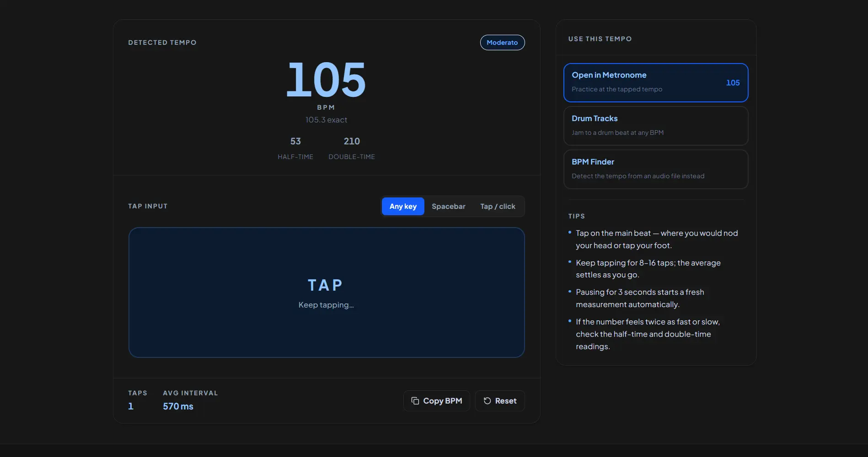
Task: Click the tip about tapping on main beat
Action: [657, 239]
